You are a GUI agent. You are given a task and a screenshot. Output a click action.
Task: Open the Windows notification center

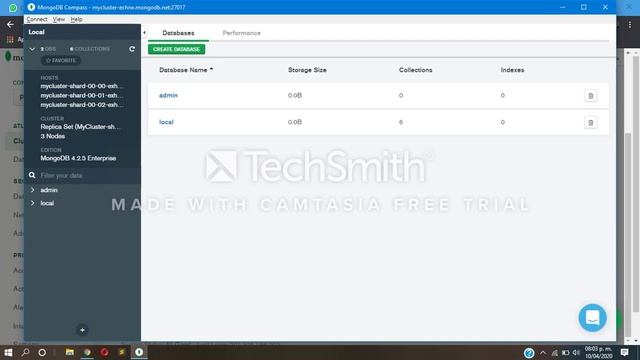[624, 352]
